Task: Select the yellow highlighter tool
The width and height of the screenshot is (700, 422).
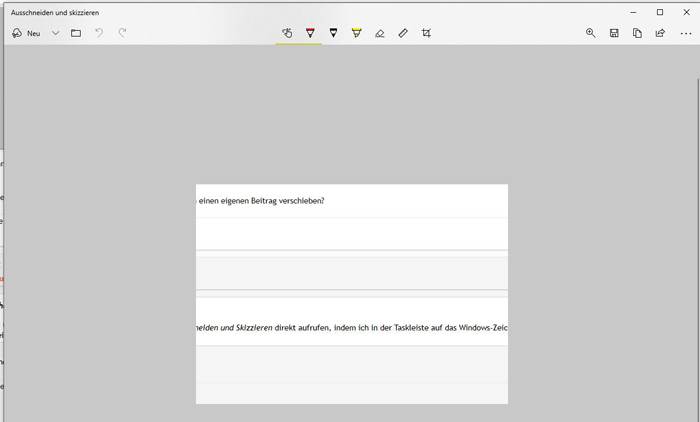Action: coord(357,33)
